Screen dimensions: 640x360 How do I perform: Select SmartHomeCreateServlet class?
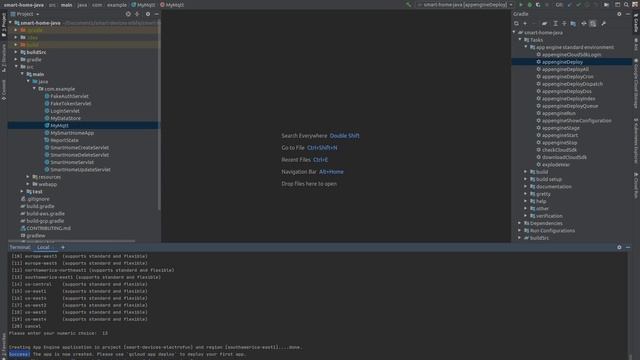pyautogui.click(x=80, y=148)
